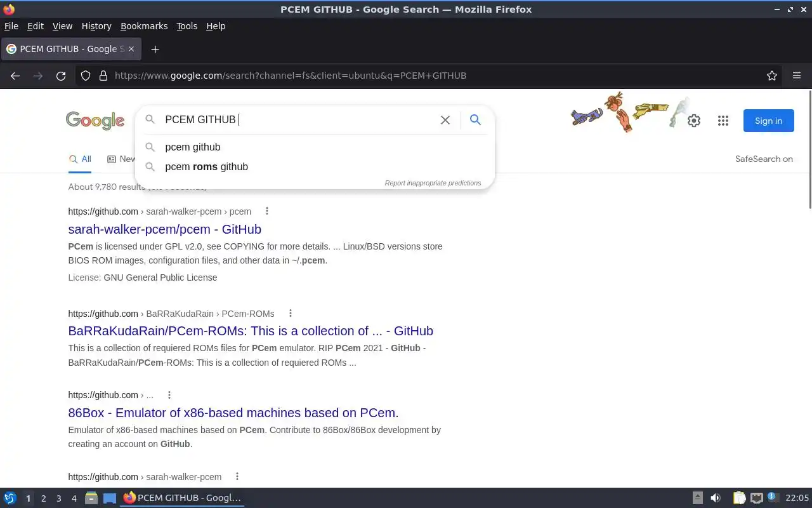812x508 pixels.
Task: Open the File menu
Action: (x=11, y=26)
